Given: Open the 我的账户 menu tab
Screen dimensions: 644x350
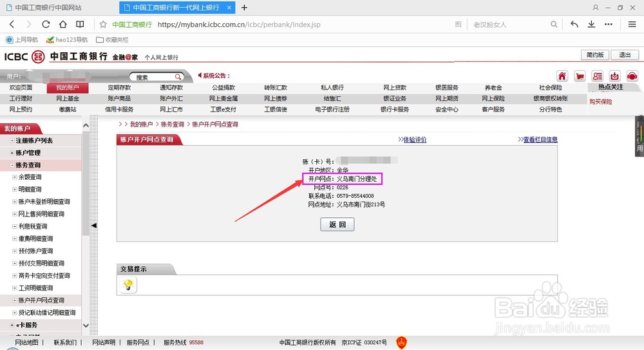Looking at the screenshot, I should (x=68, y=88).
